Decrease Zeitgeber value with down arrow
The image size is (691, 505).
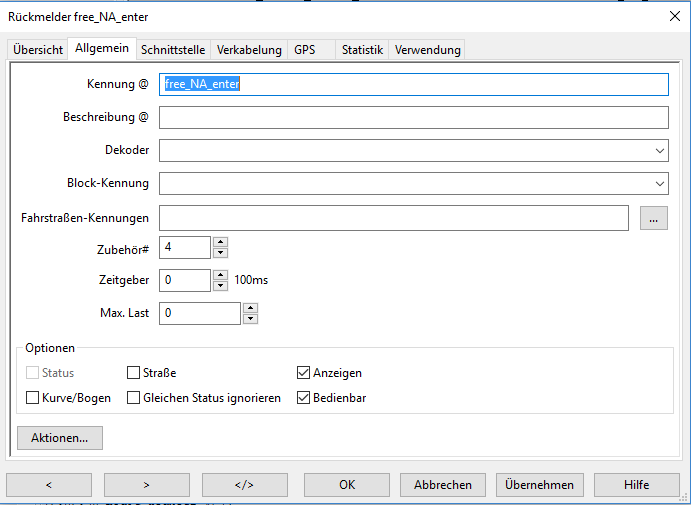(x=221, y=286)
